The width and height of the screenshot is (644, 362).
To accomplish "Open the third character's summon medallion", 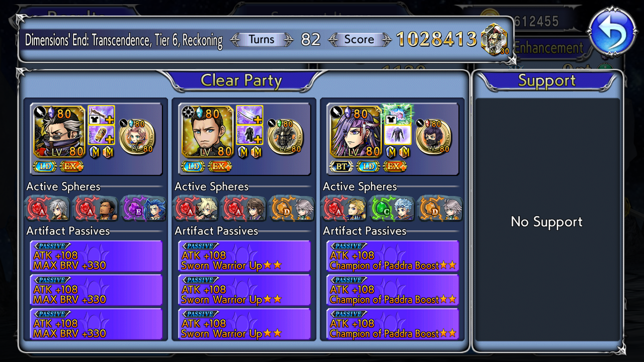I will click(x=434, y=136).
